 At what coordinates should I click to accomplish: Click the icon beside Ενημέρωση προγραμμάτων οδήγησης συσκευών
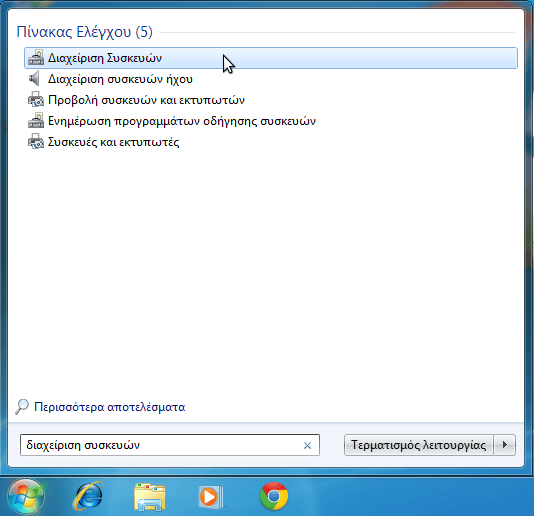tap(36, 120)
